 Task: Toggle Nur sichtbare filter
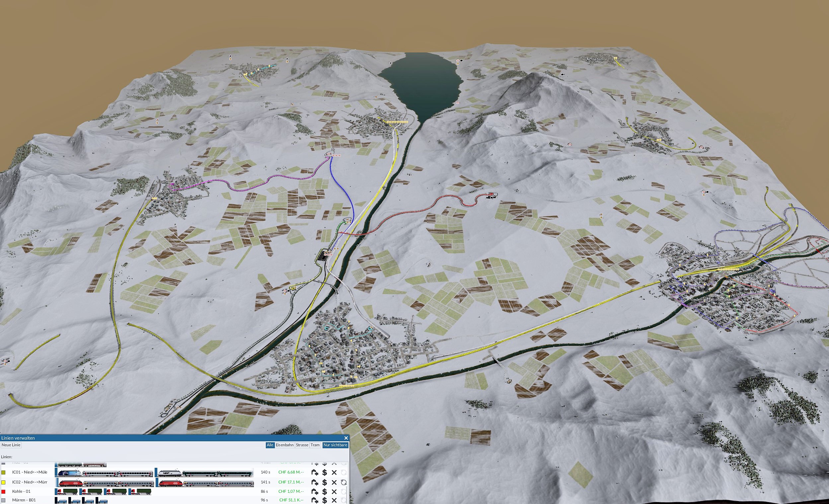(335, 445)
